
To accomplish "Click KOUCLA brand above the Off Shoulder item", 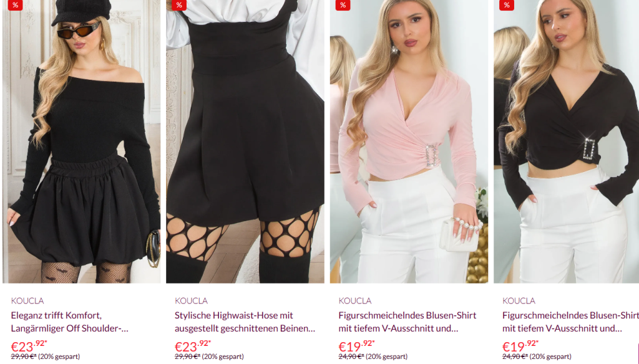I will pos(27,301).
